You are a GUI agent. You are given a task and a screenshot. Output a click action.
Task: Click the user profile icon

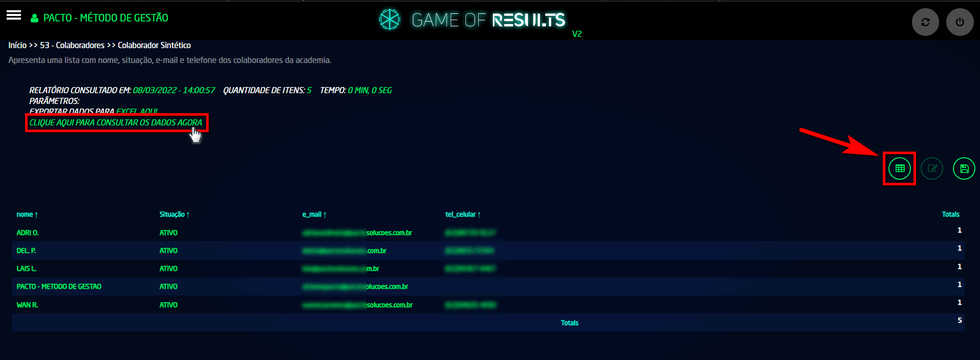[34, 18]
